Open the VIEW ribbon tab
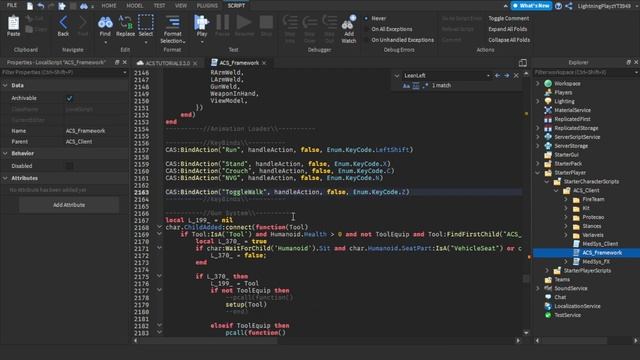Screen dimensions: 640x360 point(181,6)
